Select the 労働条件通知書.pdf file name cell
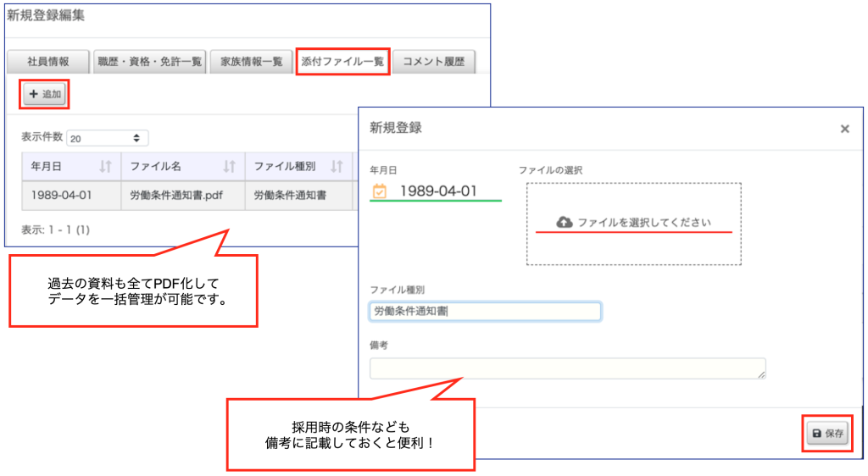Viewport: 868px width, 476px height. [182, 195]
